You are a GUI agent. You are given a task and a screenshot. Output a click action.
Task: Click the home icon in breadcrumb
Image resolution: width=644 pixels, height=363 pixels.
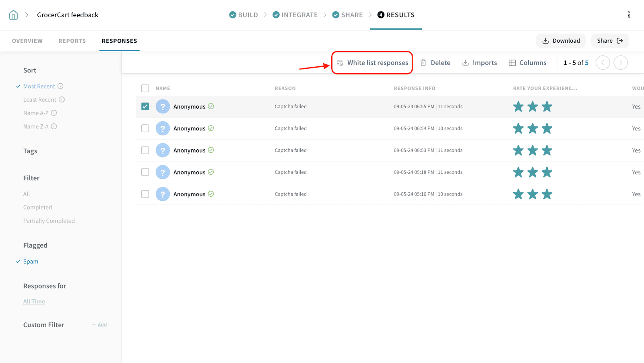point(13,15)
